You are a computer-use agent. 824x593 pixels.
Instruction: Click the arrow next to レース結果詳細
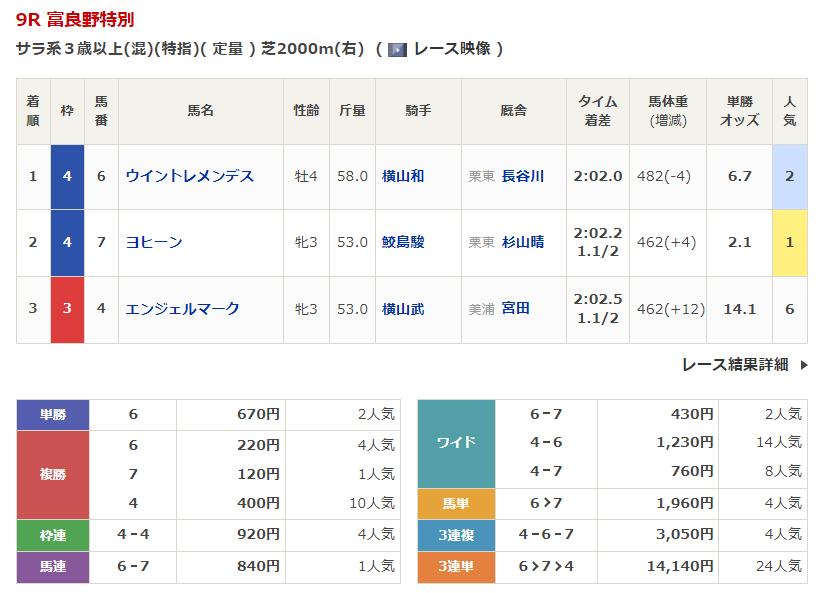pos(803,365)
